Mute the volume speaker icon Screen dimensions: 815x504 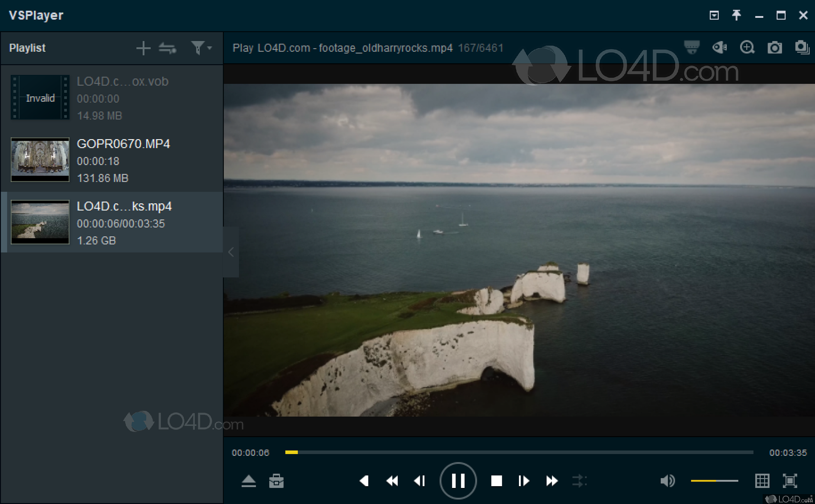pos(667,481)
